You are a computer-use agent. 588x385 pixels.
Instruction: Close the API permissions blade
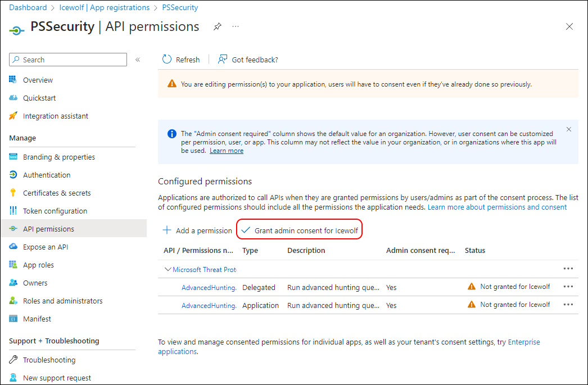[569, 26]
